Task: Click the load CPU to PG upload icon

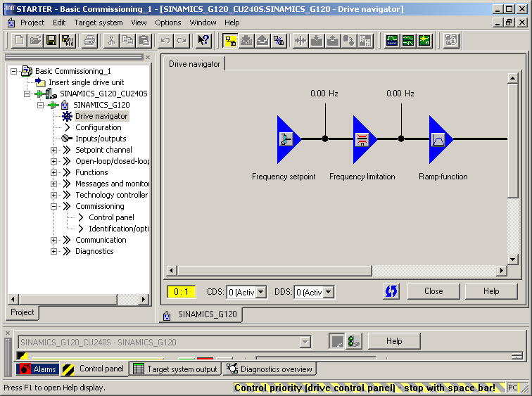Action: pos(333,41)
